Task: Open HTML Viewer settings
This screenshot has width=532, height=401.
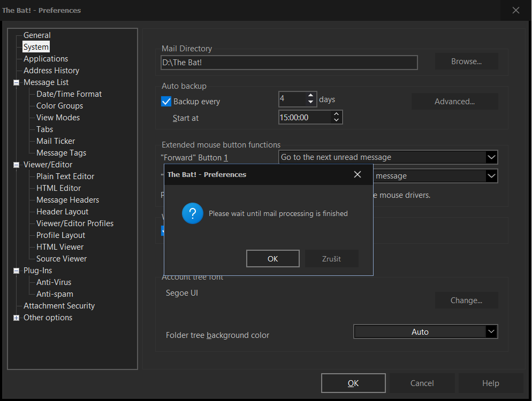Action: click(x=60, y=247)
